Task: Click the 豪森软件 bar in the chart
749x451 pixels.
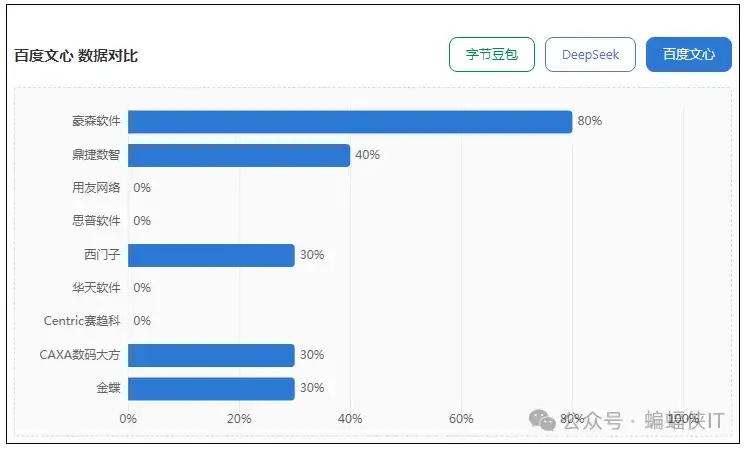Action: tap(349, 121)
